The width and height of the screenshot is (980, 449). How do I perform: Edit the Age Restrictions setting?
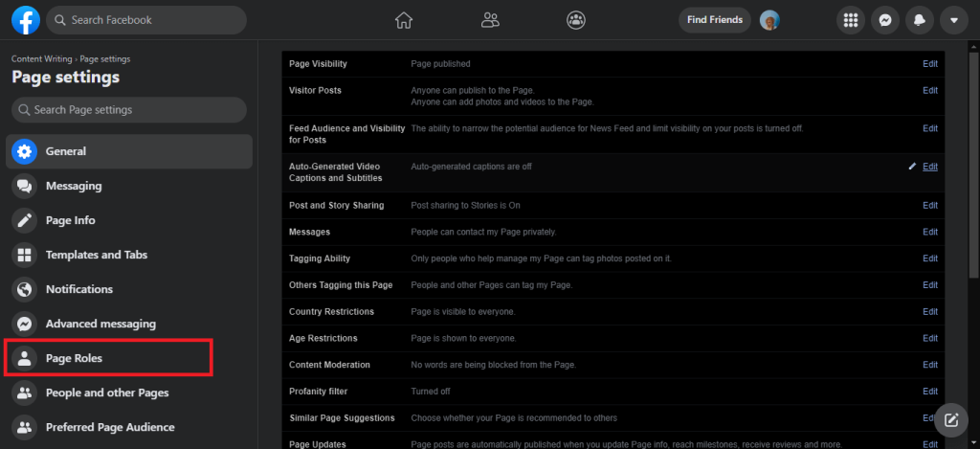click(930, 338)
